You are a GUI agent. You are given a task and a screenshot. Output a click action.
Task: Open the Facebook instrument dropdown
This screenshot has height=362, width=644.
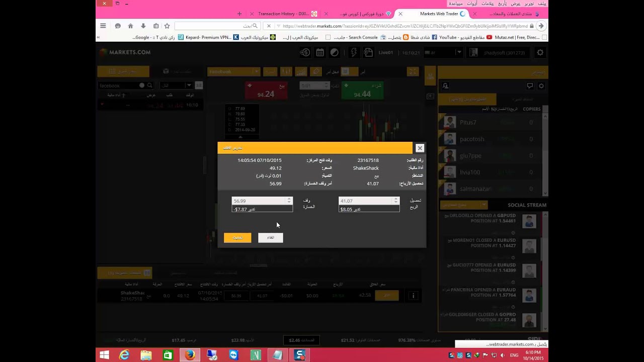(233, 72)
